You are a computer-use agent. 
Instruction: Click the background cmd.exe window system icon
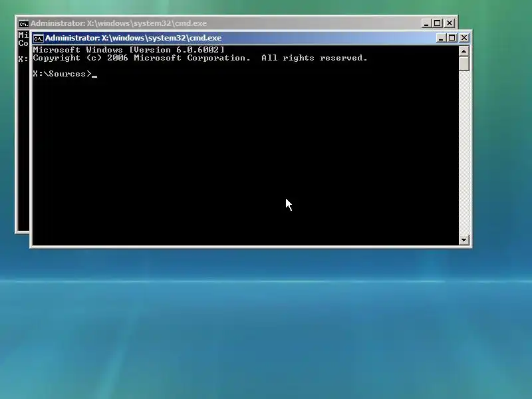[x=23, y=23]
